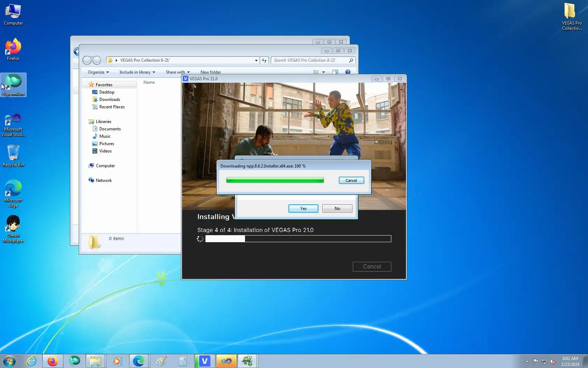Switch to Visual Studio in the taskbar
The height and width of the screenshot is (368, 588).
[x=226, y=361]
